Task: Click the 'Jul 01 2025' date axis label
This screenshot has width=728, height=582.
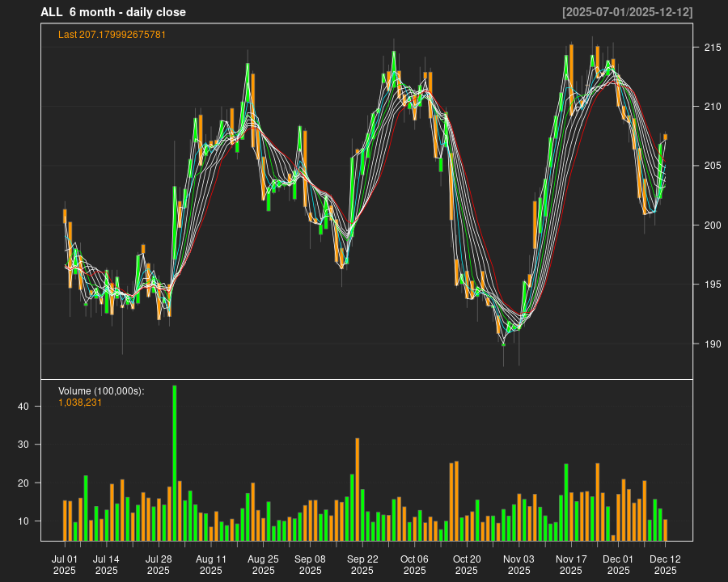Action: [x=65, y=564]
